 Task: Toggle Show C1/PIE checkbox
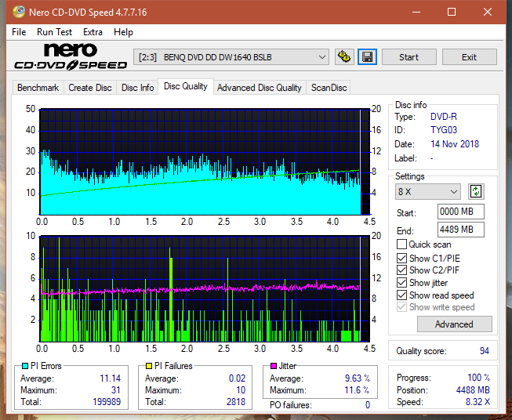401,258
